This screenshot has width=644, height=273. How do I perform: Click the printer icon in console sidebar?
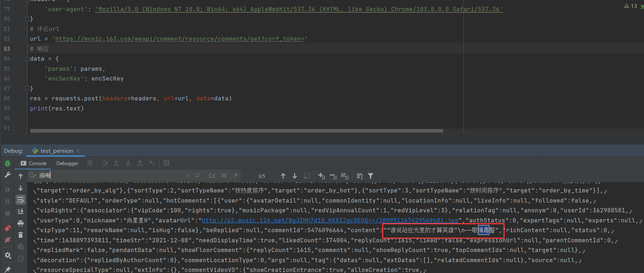click(x=21, y=223)
